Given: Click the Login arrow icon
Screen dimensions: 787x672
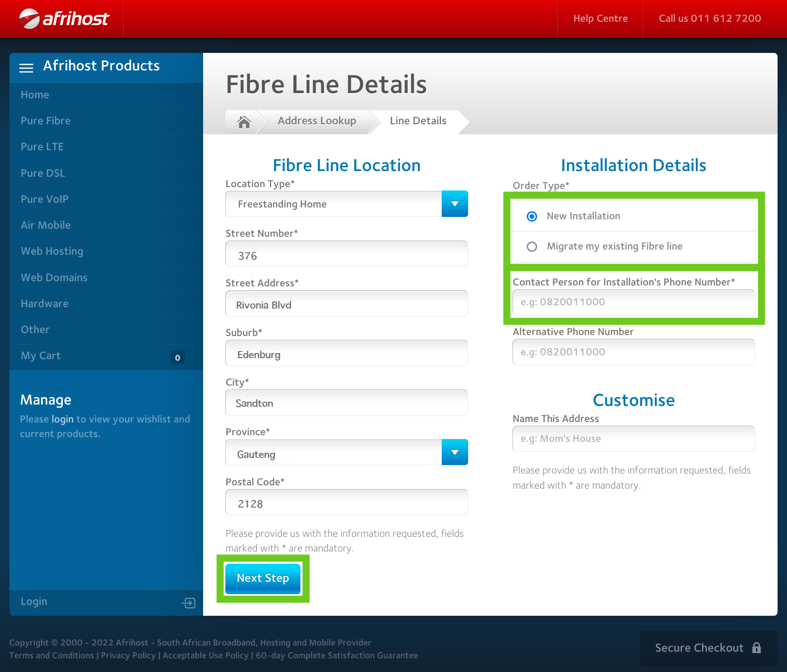Looking at the screenshot, I should click(188, 603).
